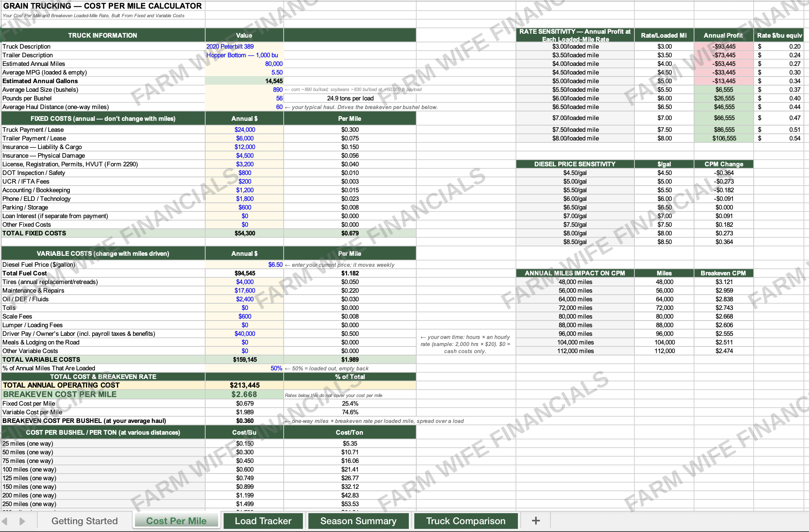Viewport: 809px width, 532px height.
Task: Switch to Truck Comparison tab
Action: 466,521
